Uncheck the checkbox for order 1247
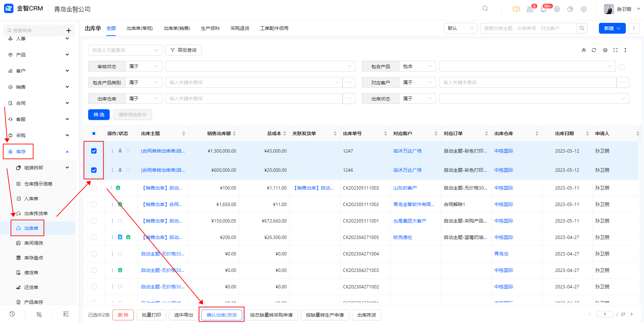 (94, 151)
